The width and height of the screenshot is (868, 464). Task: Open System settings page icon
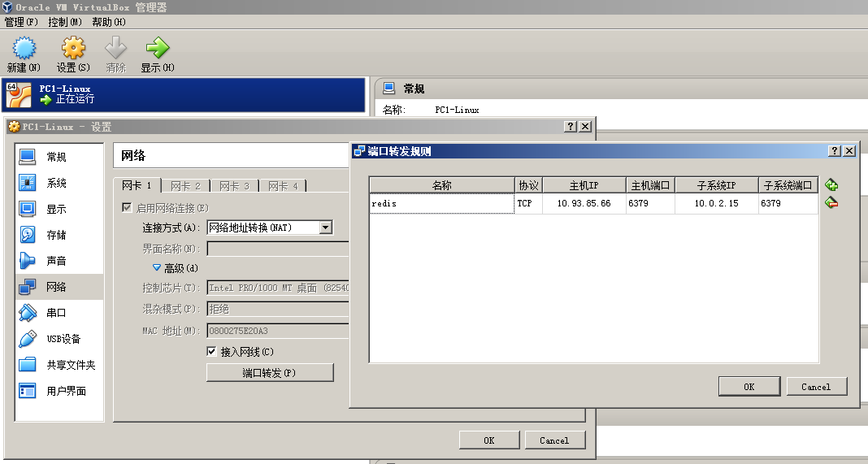[27, 183]
